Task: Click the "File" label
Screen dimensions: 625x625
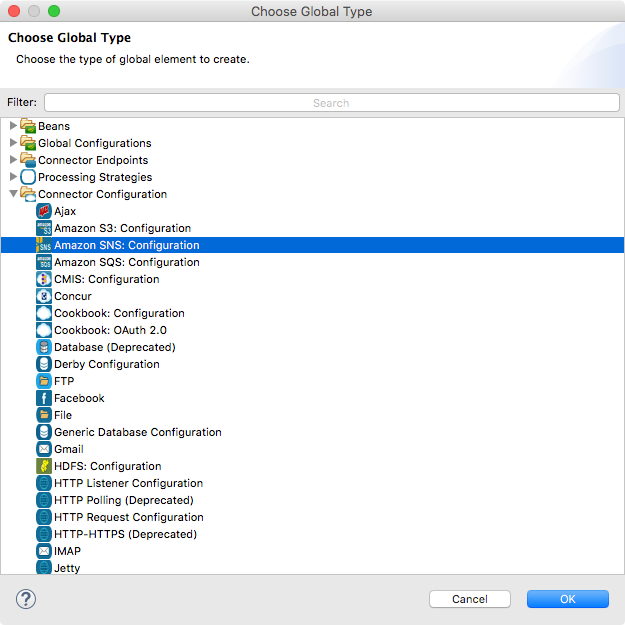Action: tap(63, 415)
